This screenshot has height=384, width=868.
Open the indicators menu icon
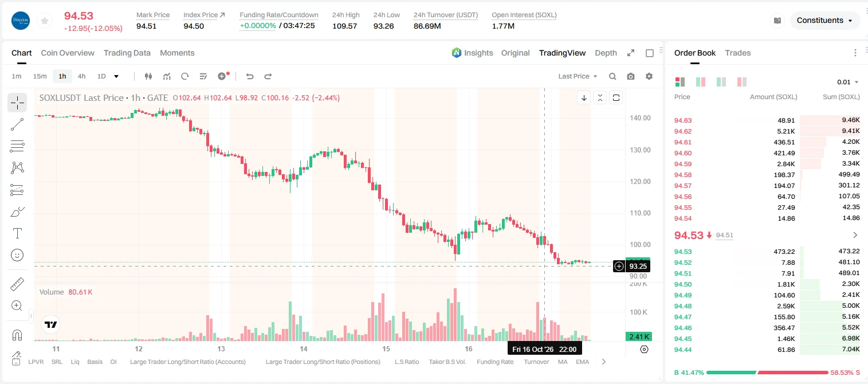167,76
